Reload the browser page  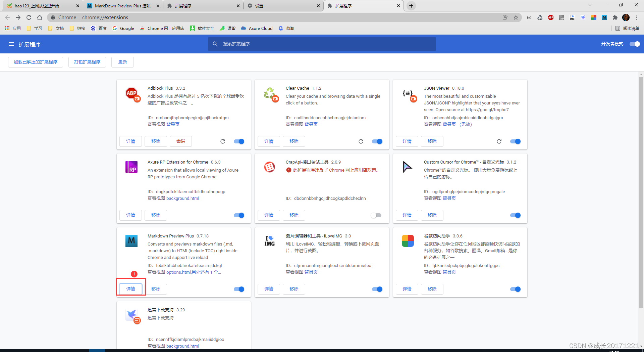[x=29, y=17]
